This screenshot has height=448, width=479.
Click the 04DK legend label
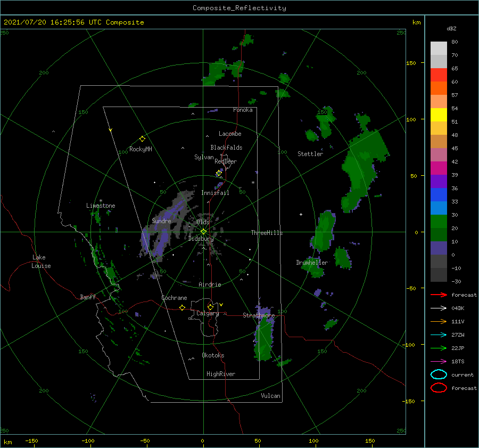pos(458,308)
